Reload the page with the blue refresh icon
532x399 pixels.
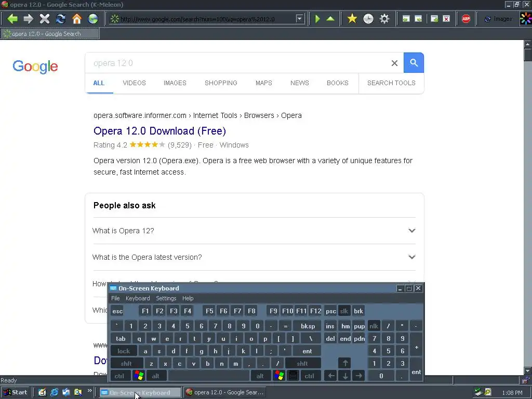61,19
